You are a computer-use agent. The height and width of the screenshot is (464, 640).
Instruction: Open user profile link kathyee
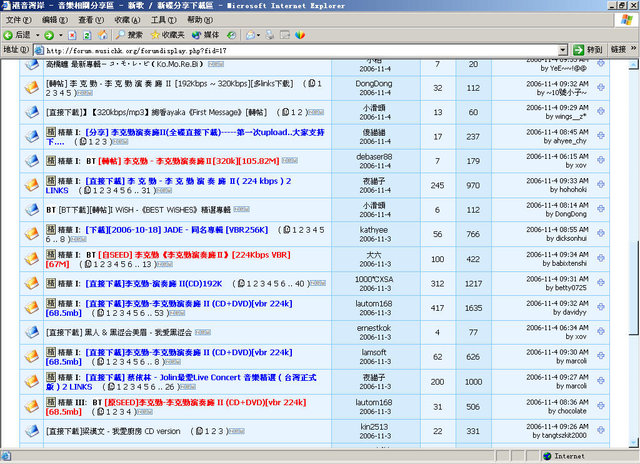374,229
